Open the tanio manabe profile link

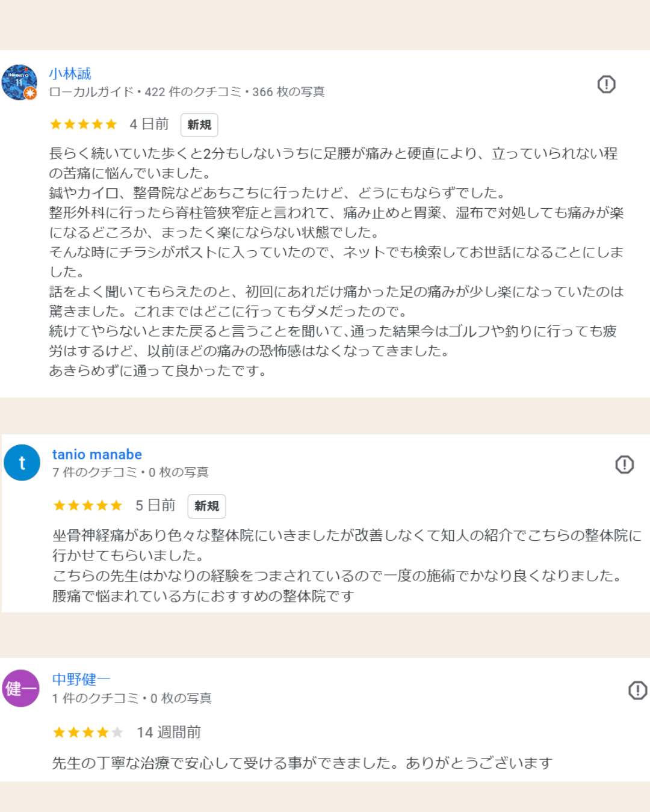(97, 455)
